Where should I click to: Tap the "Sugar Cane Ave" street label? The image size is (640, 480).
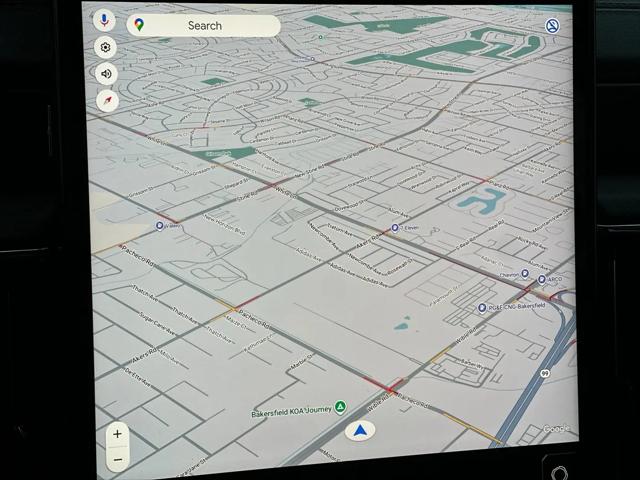157,324
